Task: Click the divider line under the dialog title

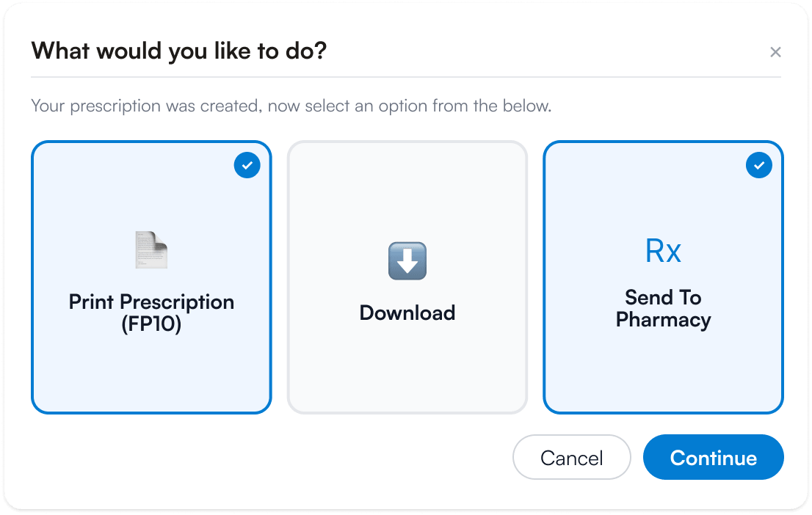Action: 406,77
